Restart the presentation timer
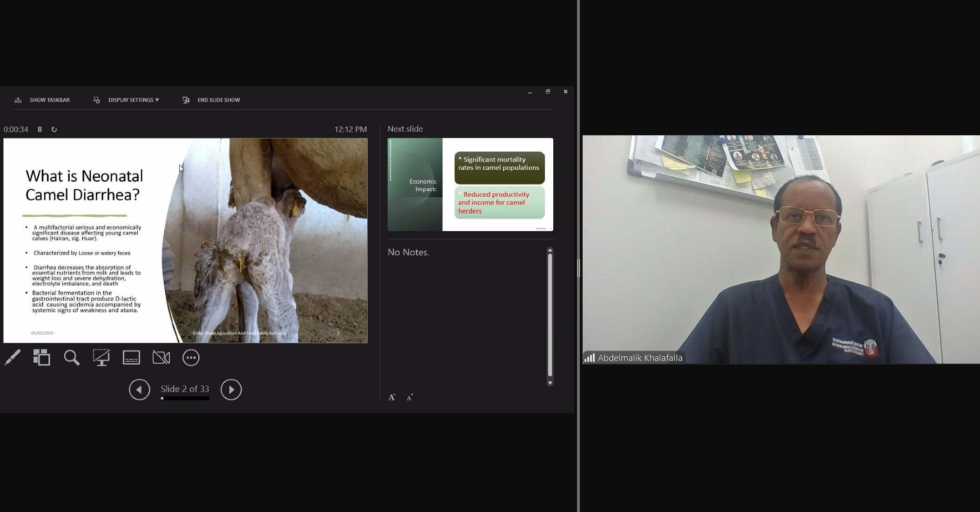The height and width of the screenshot is (512, 980). coord(54,129)
